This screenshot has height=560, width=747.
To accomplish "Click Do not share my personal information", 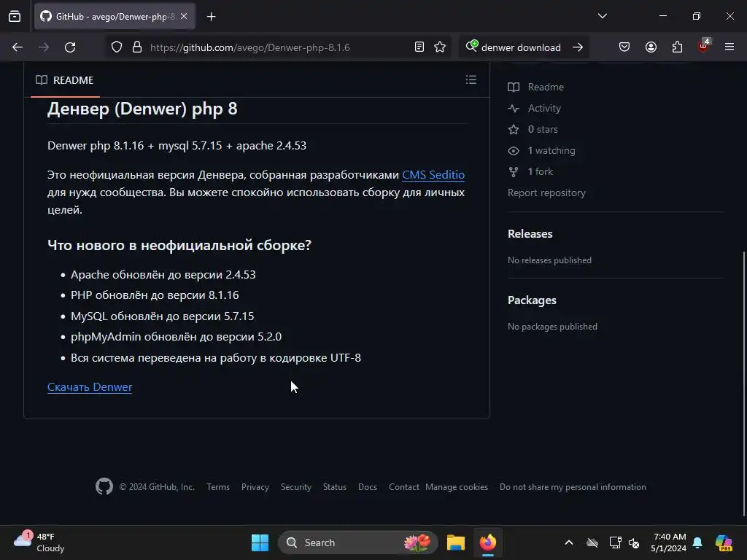I will [573, 486].
